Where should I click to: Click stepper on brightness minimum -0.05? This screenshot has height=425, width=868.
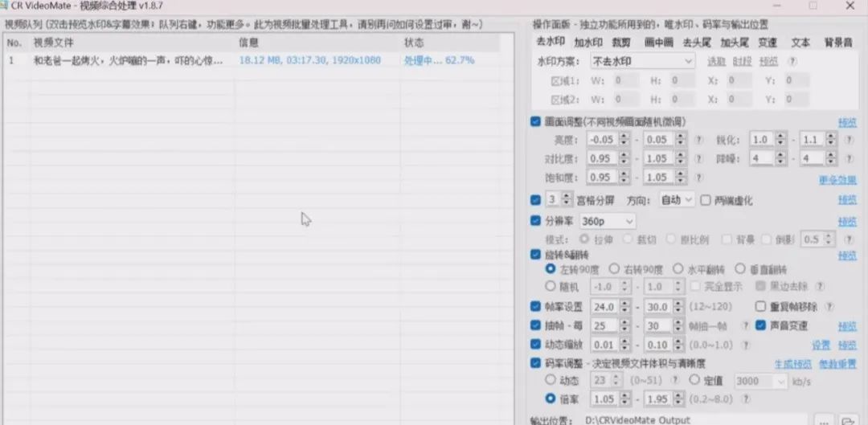pyautogui.click(x=624, y=140)
